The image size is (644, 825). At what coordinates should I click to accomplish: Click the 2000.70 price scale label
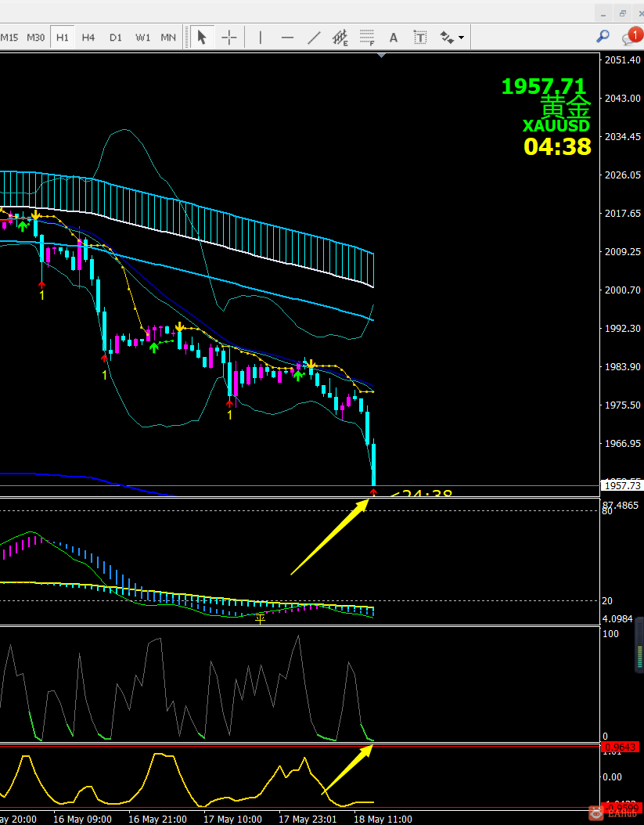(622, 290)
